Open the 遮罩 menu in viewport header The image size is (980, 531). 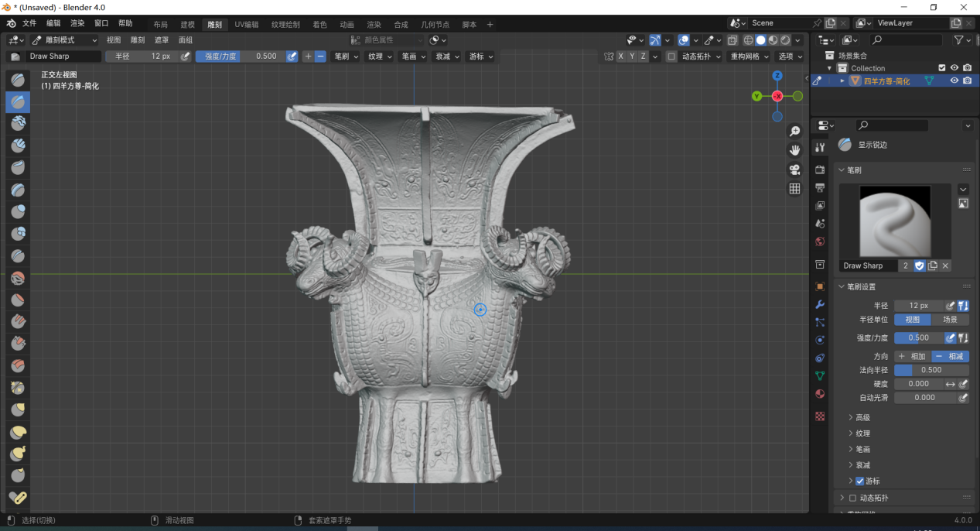coord(162,39)
